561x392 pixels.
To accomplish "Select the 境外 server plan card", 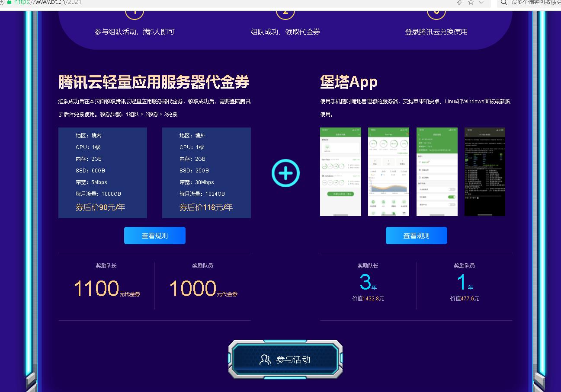I will point(206,172).
